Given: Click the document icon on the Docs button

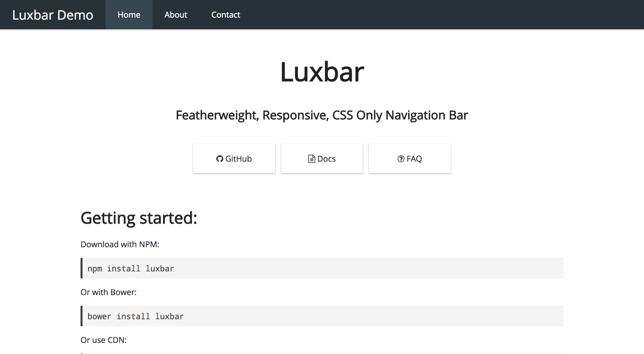Looking at the screenshot, I should tap(311, 159).
